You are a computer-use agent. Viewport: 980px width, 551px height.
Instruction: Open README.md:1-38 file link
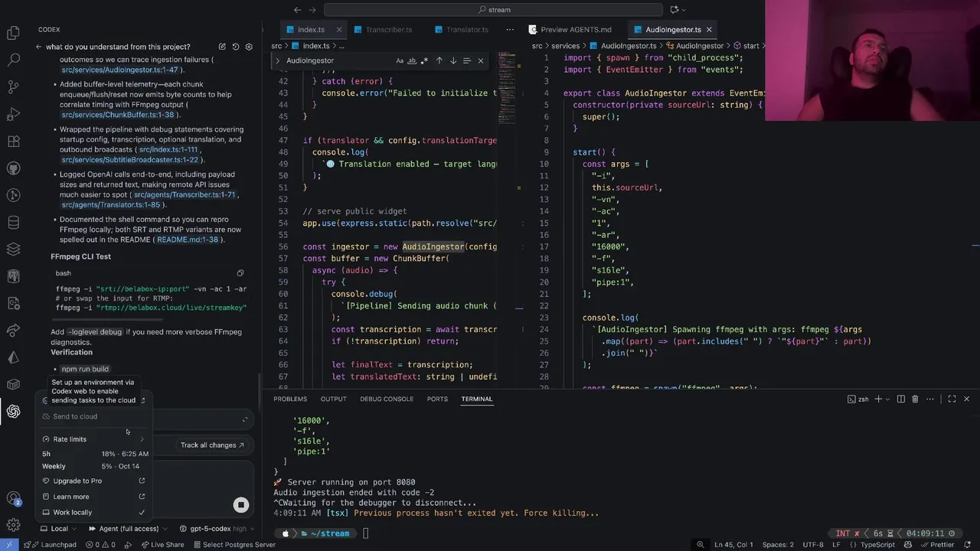(188, 240)
